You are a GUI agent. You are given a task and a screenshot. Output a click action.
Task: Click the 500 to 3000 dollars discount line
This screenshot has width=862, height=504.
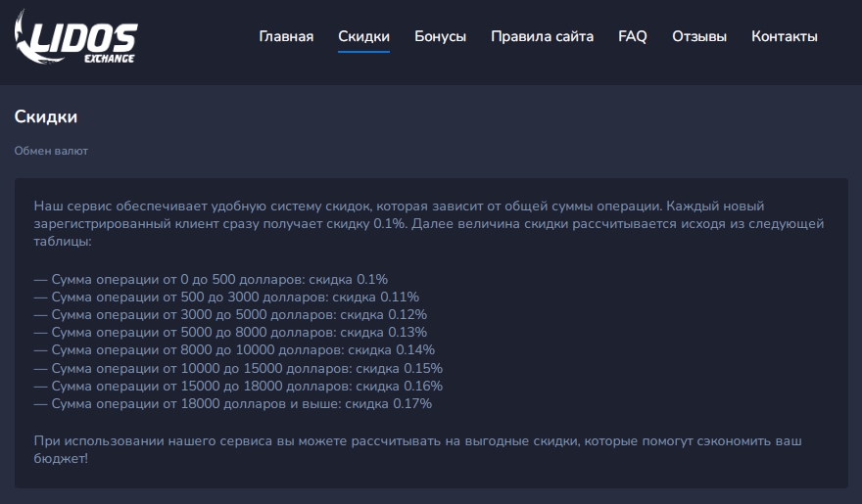click(x=226, y=297)
